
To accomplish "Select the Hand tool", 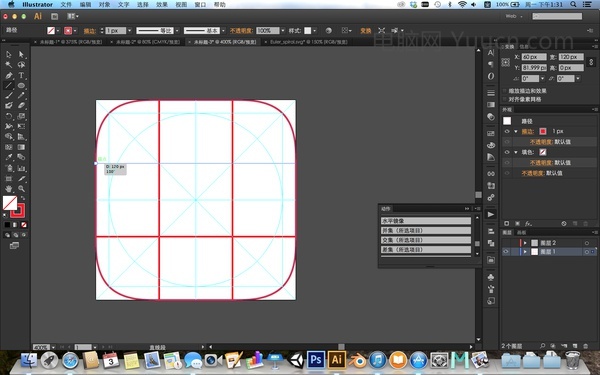I will pos(8,189).
